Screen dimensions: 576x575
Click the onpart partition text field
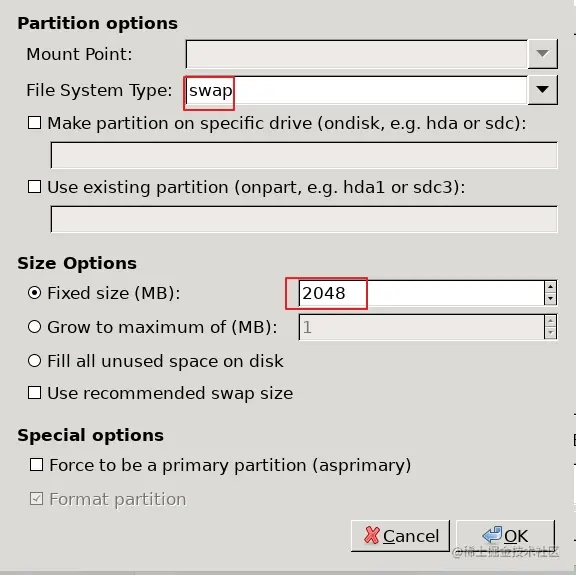click(x=304, y=219)
